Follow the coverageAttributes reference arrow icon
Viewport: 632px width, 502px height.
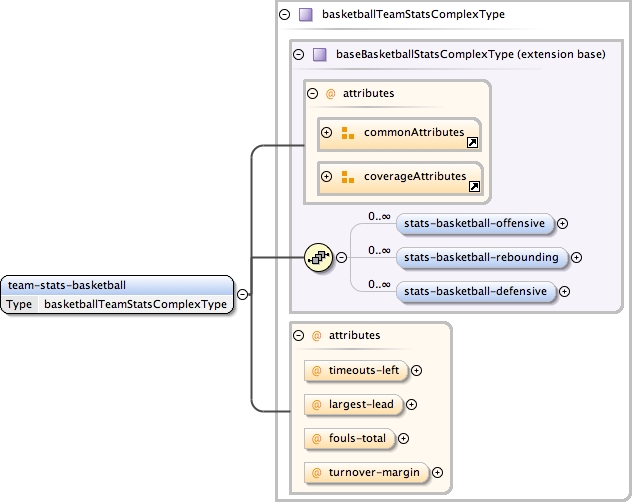[x=473, y=187]
